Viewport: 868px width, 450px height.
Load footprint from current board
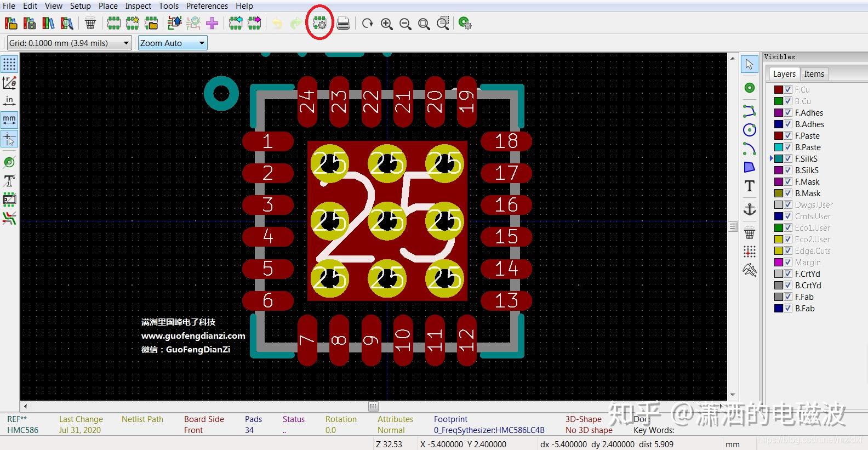tap(175, 23)
